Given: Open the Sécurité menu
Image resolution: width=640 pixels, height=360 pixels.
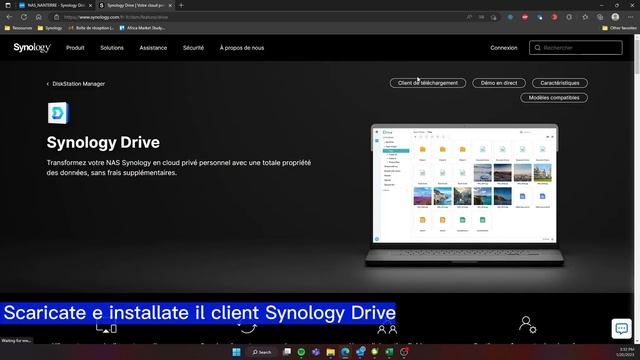Looking at the screenshot, I should click(193, 48).
